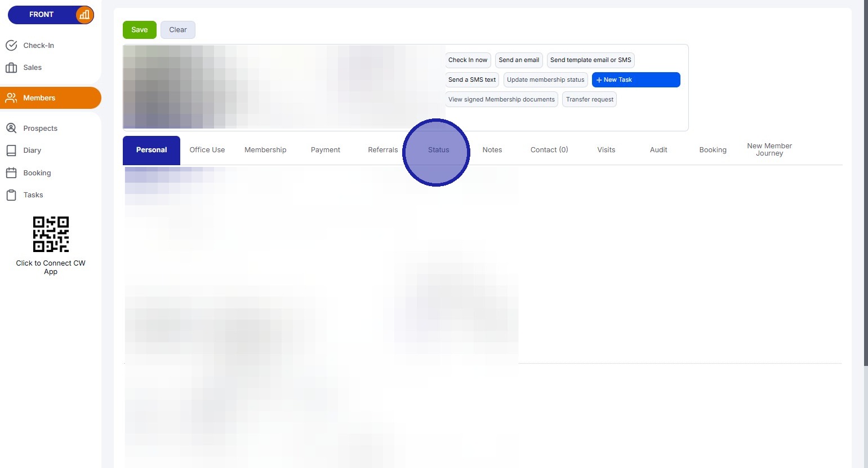This screenshot has height=468, width=868.
Task: Click Send a SMS text button
Action: 472,80
